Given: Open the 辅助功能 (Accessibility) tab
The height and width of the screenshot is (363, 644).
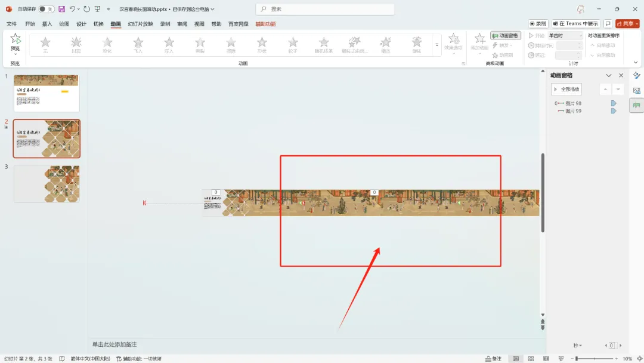Looking at the screenshot, I should click(x=266, y=24).
